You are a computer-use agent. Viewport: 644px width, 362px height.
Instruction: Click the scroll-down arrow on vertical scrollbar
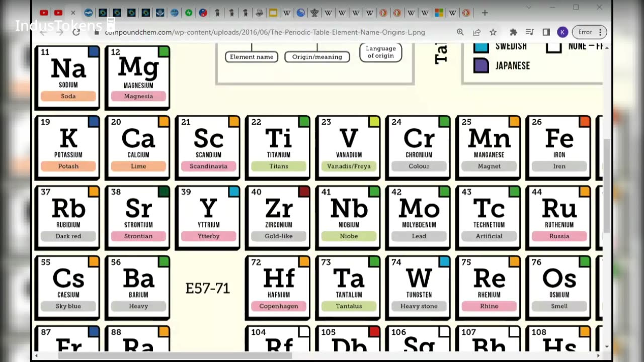[x=607, y=347]
